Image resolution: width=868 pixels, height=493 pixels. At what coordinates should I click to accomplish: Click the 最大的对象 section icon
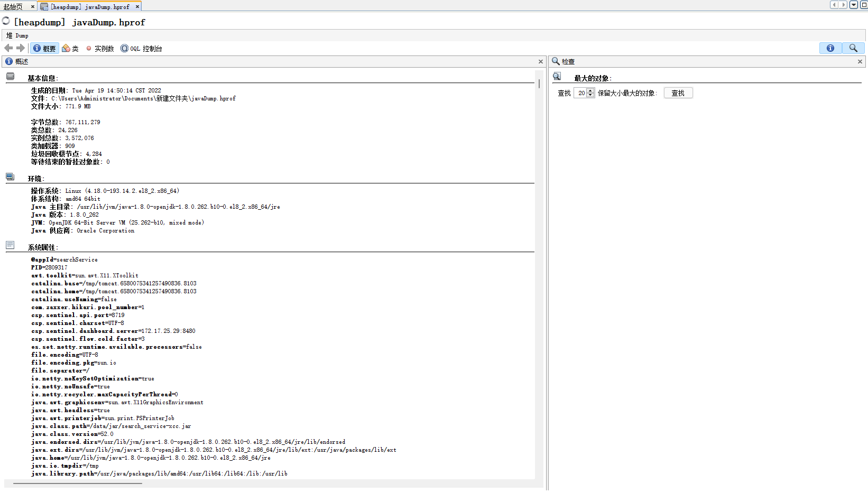(x=557, y=76)
